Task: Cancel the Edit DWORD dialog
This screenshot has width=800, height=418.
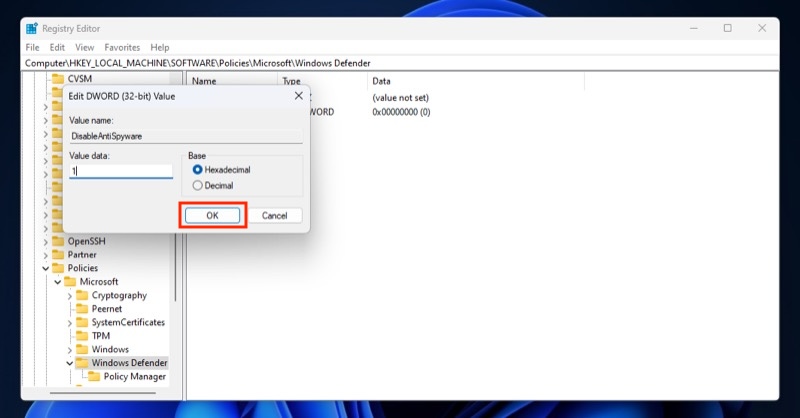Action: (274, 215)
